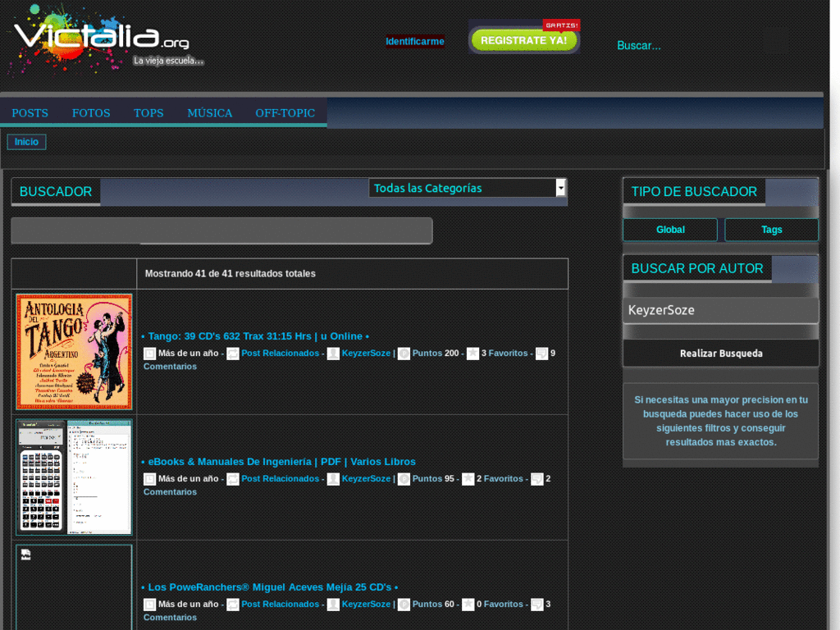840x630 pixels.
Task: Open post eBooks & Manuales De Ingeniería
Action: [x=279, y=462]
